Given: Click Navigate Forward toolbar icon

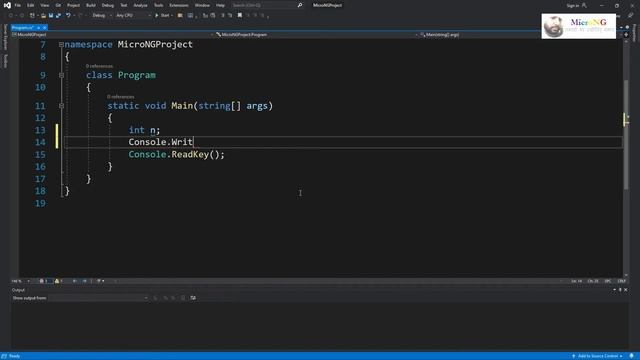Looking at the screenshot, I should 22,16.
